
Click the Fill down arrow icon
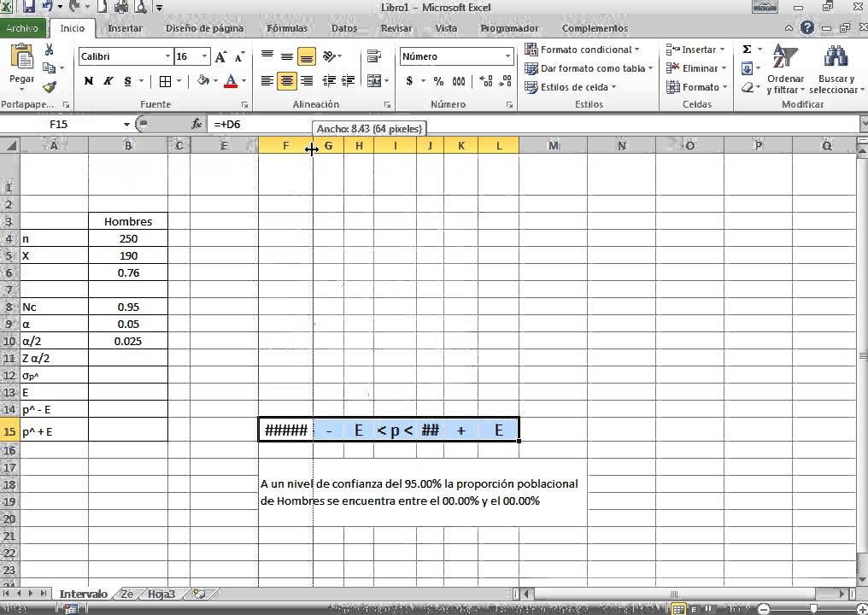tap(747, 68)
